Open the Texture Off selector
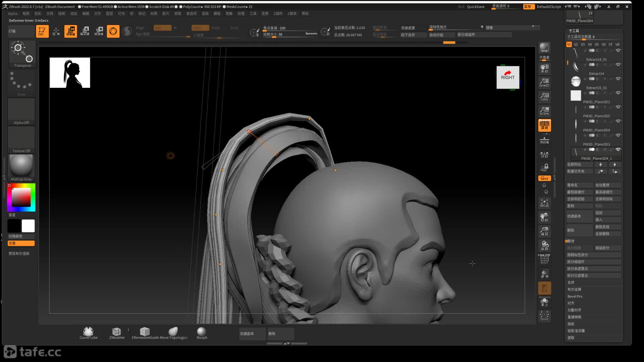The width and height of the screenshot is (644, 362). coord(21,139)
